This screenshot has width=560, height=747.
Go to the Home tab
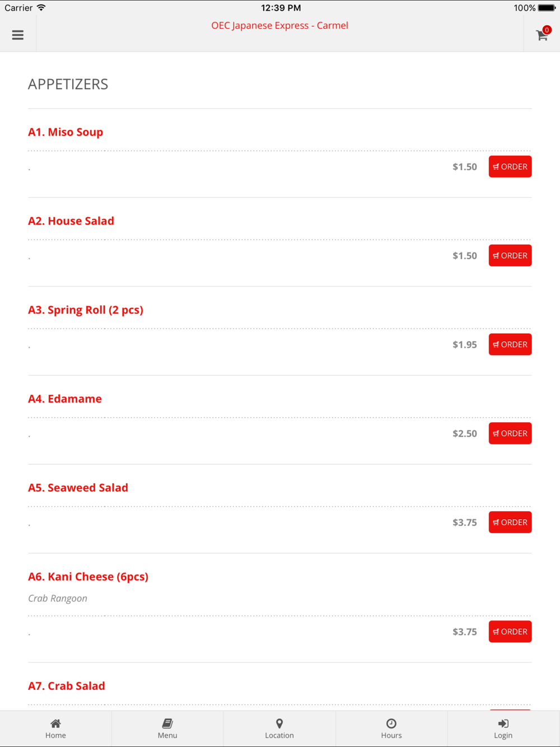(55, 729)
